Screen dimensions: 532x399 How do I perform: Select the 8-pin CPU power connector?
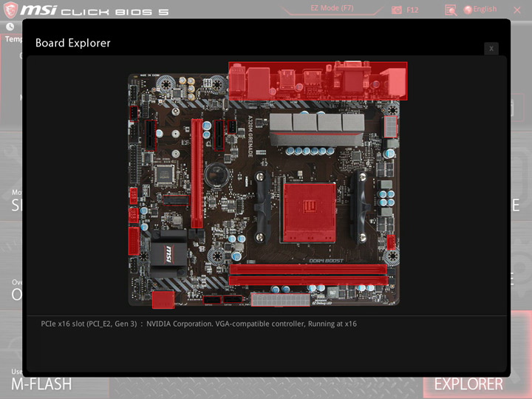click(x=390, y=126)
